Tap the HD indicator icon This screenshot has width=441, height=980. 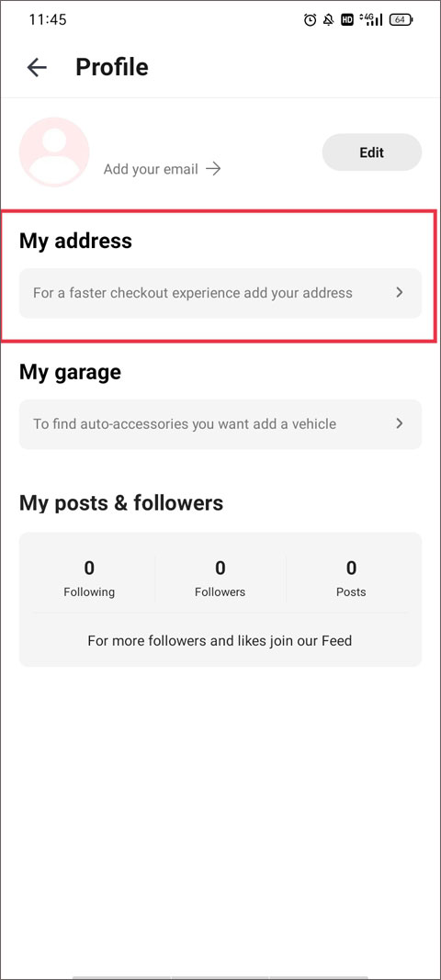click(347, 20)
